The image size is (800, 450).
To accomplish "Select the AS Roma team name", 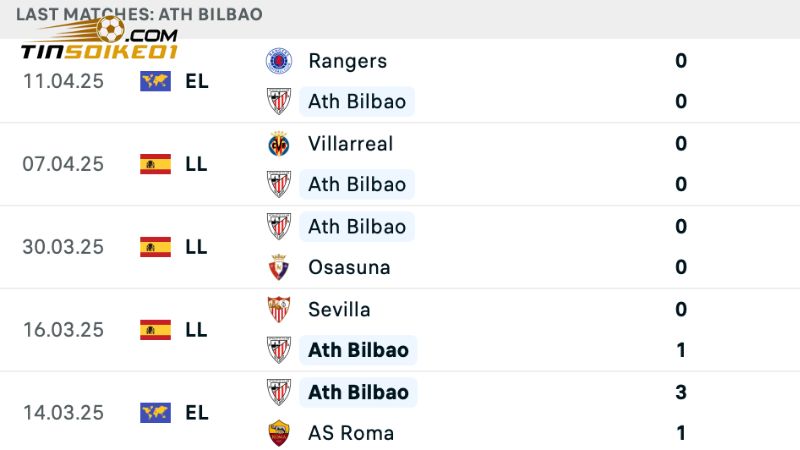I will (x=351, y=433).
